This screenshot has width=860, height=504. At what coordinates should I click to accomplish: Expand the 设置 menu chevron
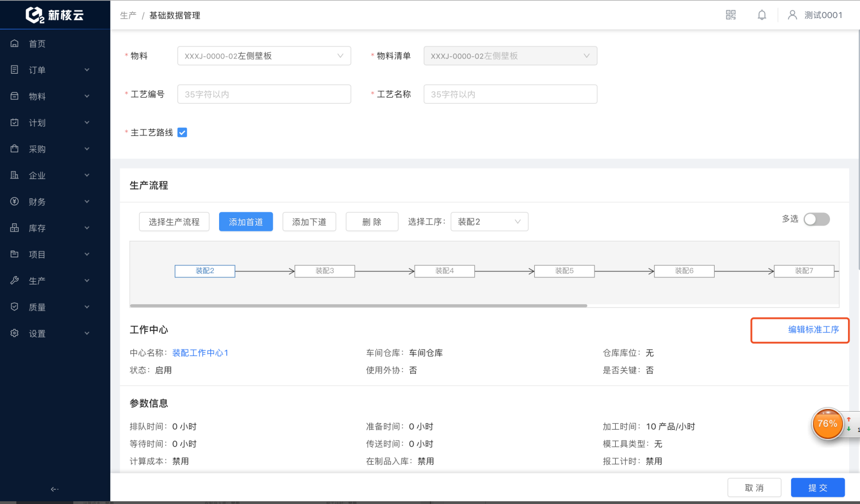[87, 333]
